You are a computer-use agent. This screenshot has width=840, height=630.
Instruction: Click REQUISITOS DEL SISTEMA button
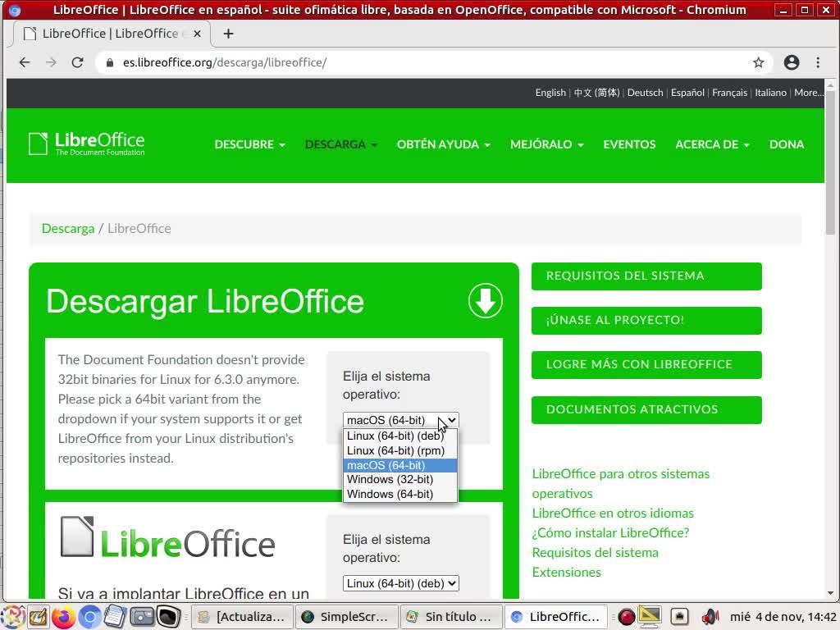pyautogui.click(x=646, y=276)
